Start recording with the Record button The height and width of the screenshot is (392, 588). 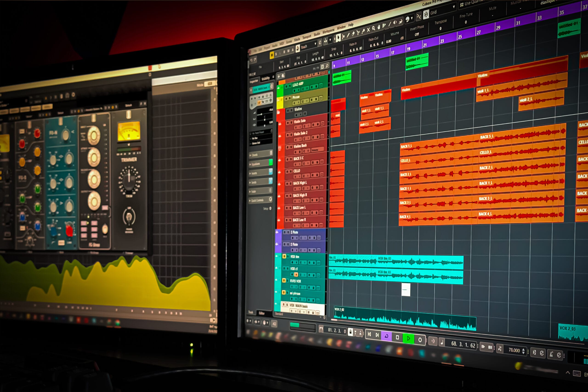pos(420,339)
